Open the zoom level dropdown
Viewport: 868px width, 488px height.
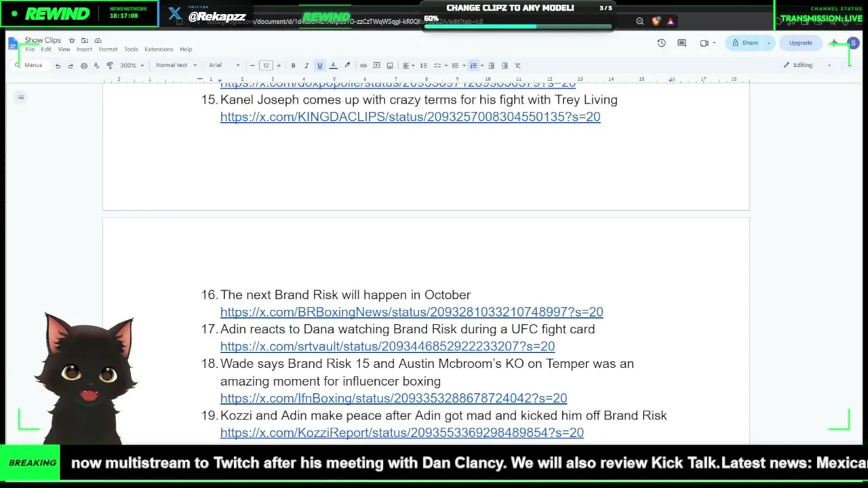point(132,66)
